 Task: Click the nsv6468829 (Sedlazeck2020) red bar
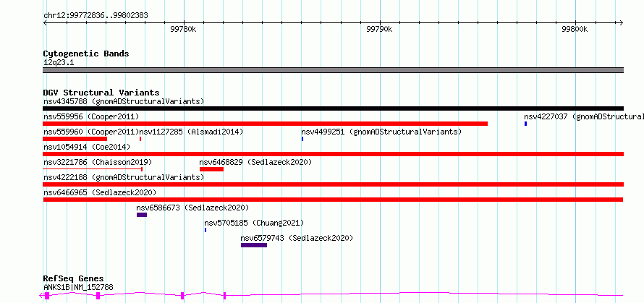tap(211, 169)
